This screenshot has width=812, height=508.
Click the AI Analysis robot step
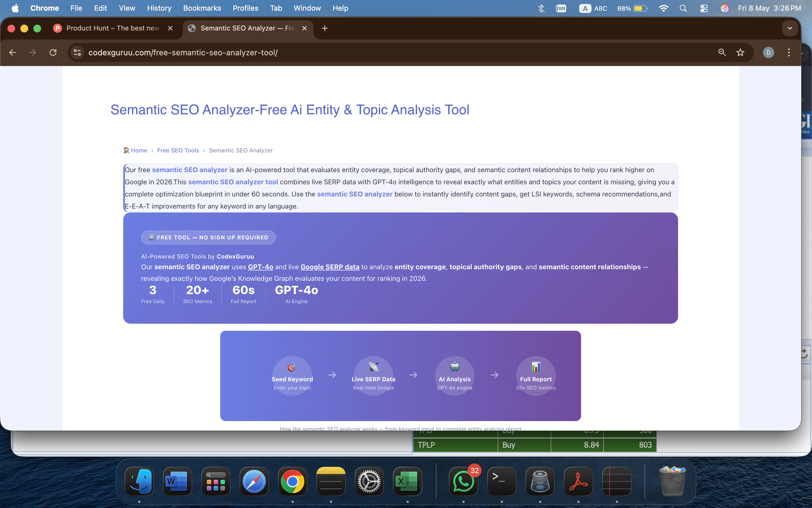tap(455, 376)
